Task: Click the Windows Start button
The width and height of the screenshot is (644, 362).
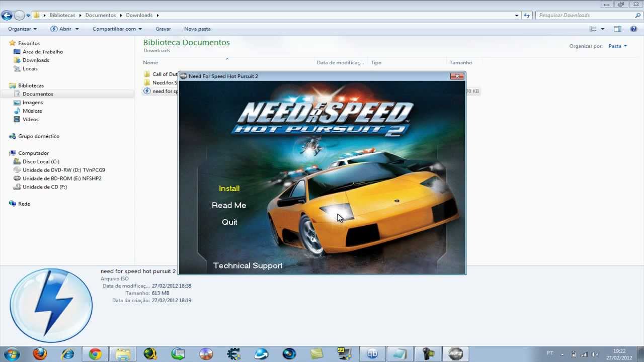Action: [11, 354]
